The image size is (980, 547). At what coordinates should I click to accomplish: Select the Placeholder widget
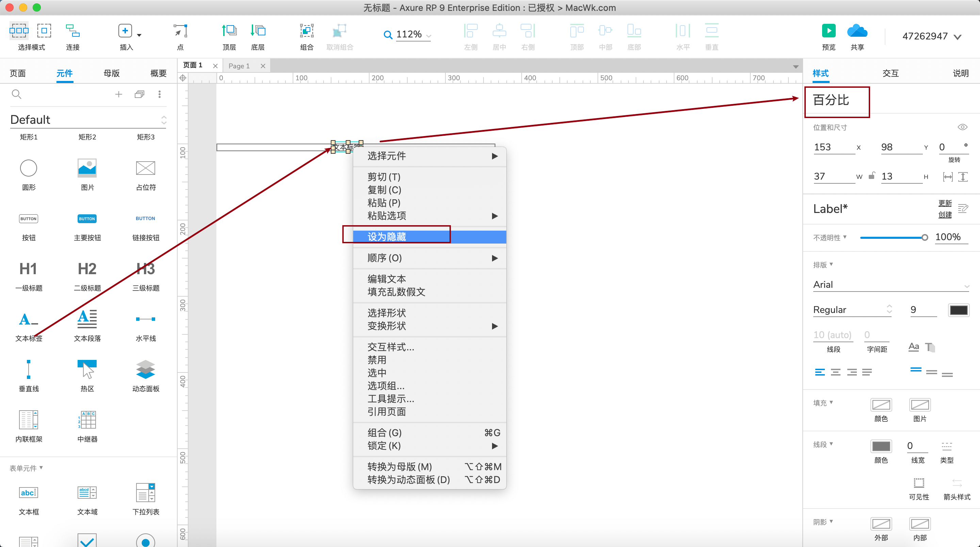click(x=146, y=168)
